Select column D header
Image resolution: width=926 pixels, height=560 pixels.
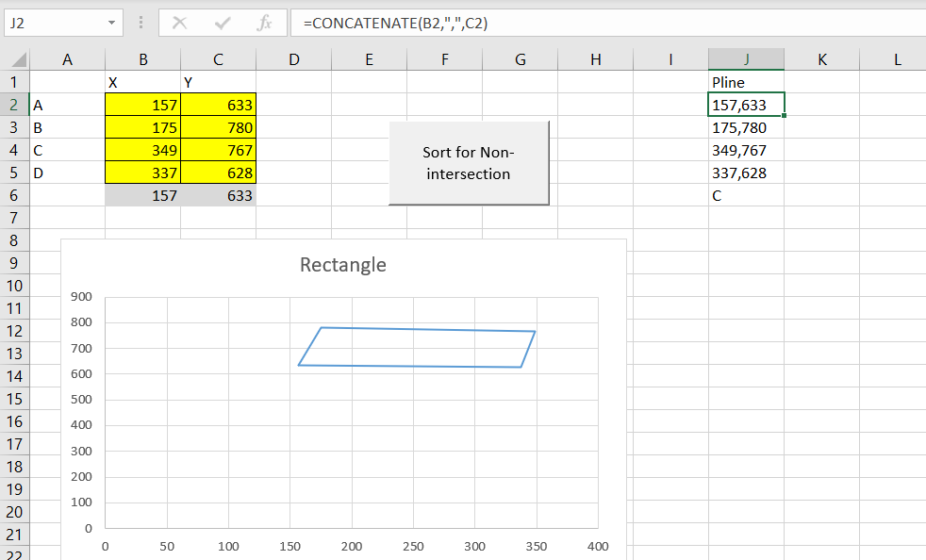pos(293,59)
